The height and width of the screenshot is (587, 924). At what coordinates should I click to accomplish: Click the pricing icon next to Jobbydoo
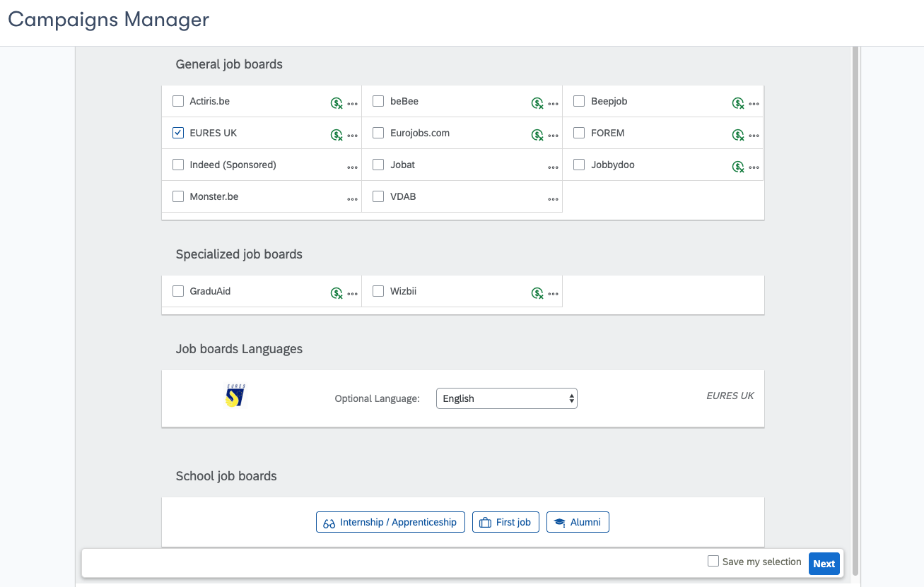point(738,167)
